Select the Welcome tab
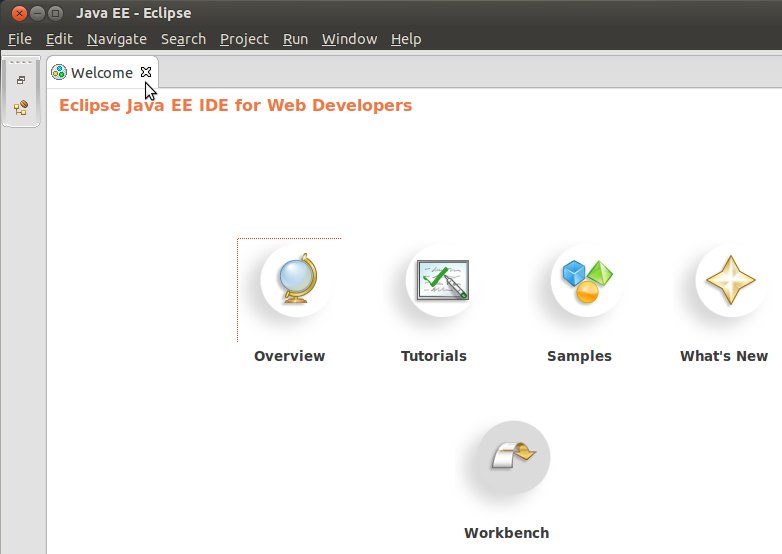782x554 pixels. [102, 73]
